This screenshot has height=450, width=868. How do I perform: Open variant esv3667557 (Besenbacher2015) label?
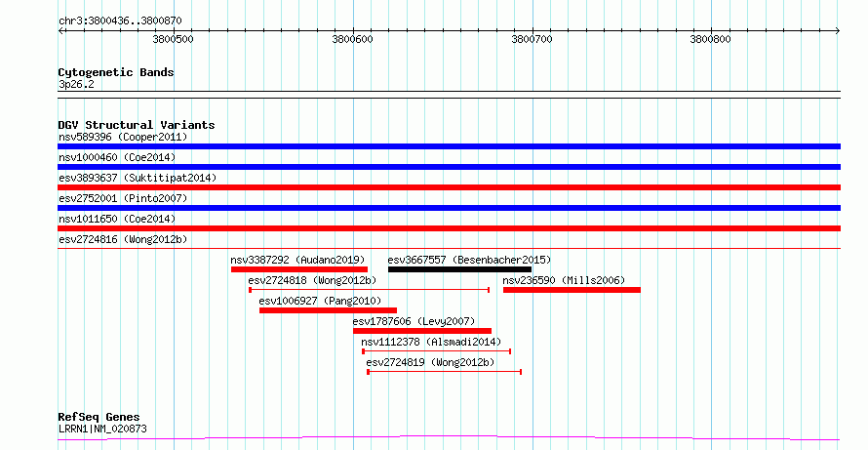point(469,260)
